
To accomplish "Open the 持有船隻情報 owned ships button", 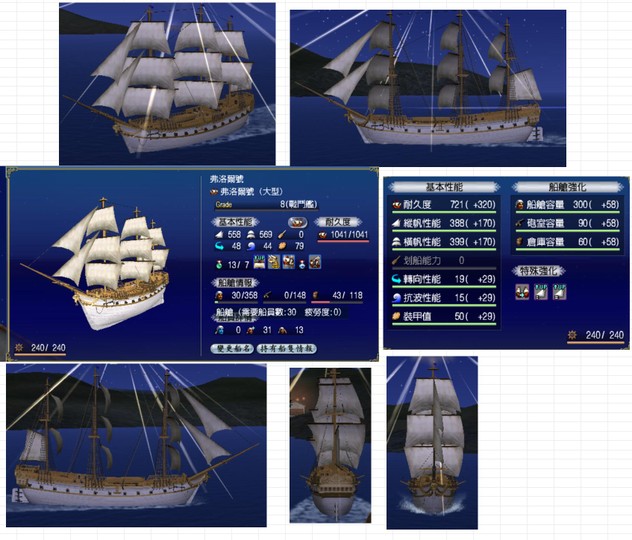I will tap(287, 349).
